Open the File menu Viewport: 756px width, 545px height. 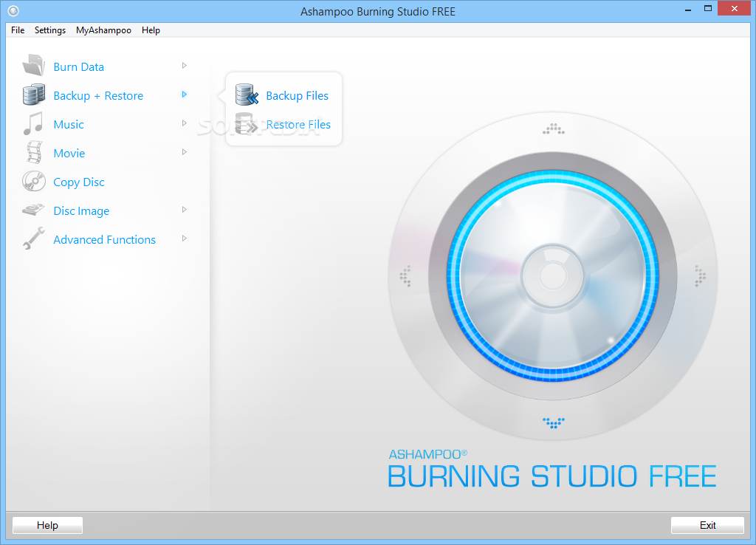[x=18, y=30]
